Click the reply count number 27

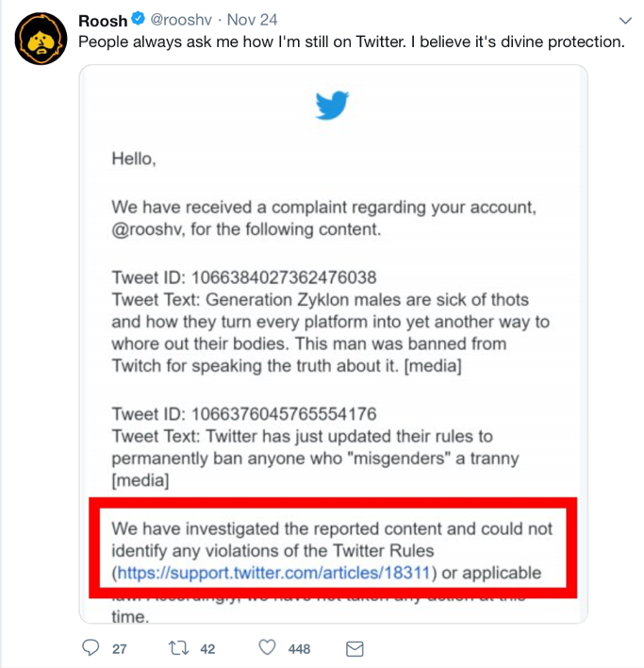(120, 649)
